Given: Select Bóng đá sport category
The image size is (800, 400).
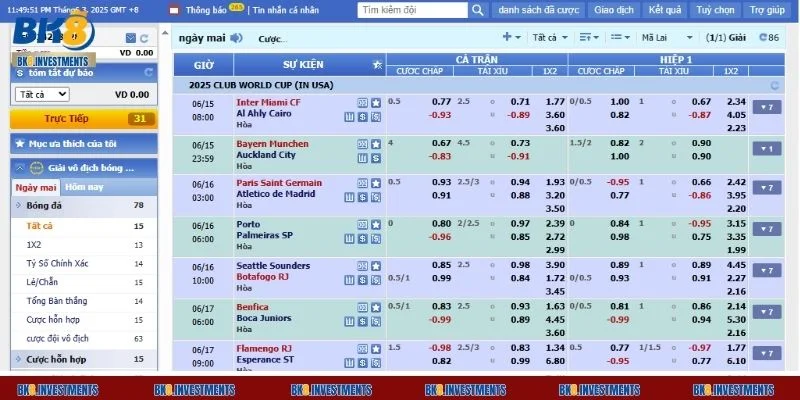Looking at the screenshot, I should coord(84,206).
